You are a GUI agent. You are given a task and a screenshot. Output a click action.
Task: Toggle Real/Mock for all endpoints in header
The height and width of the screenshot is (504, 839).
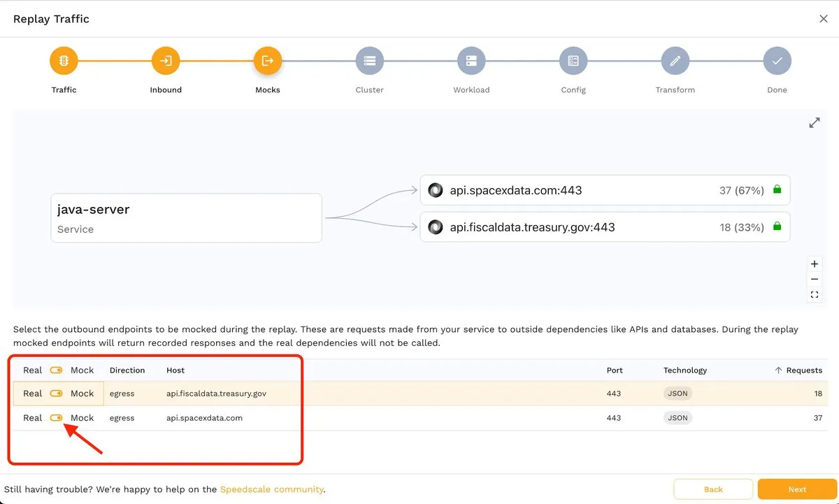pos(57,370)
